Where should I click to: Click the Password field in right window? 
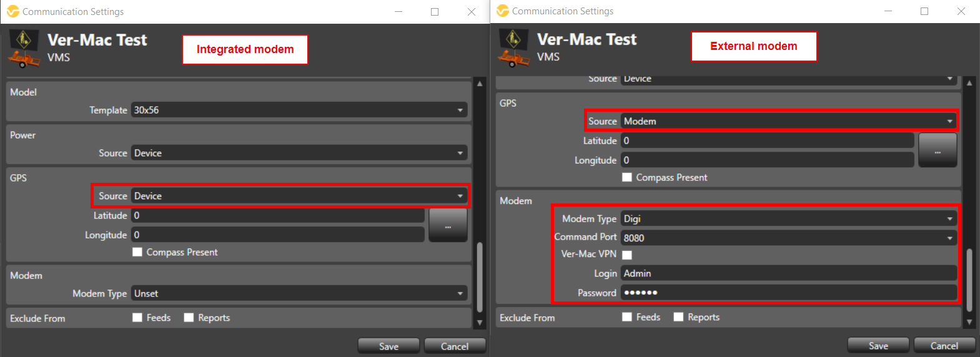click(789, 293)
